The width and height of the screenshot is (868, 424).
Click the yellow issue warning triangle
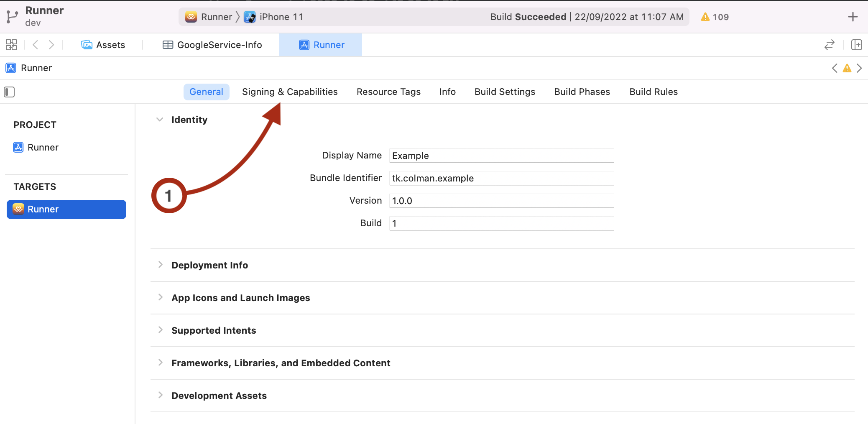[847, 68]
